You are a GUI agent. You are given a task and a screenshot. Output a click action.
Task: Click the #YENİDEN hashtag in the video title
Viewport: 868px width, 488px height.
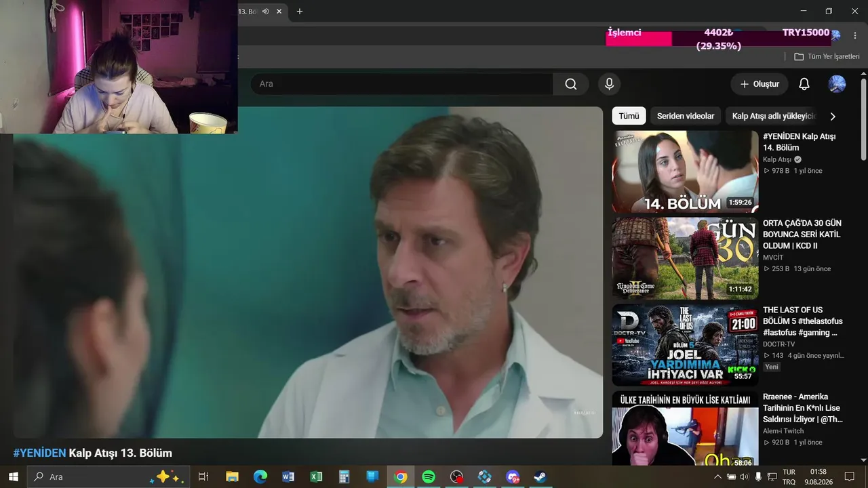(x=39, y=453)
